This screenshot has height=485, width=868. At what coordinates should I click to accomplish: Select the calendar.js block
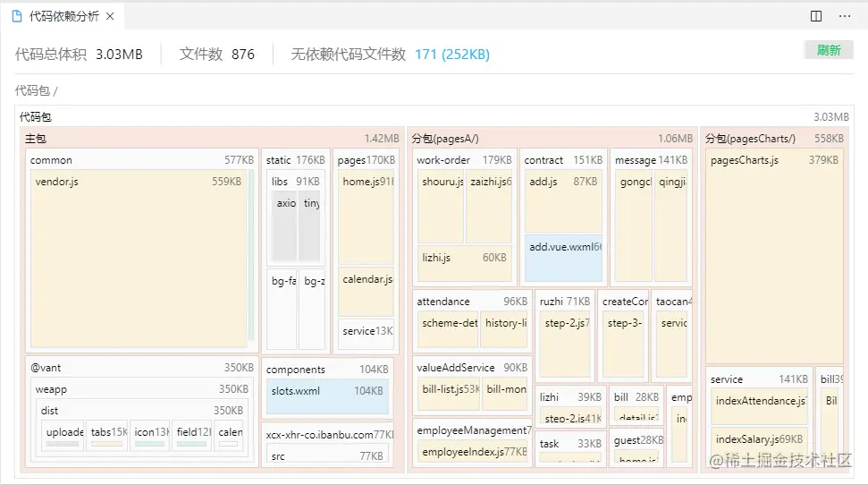coord(366,292)
